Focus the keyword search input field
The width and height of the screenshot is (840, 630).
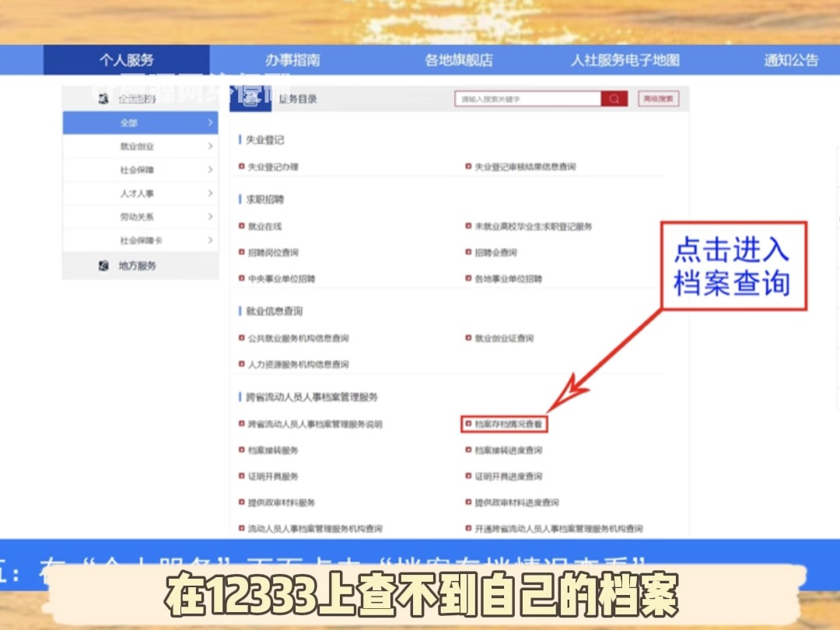coord(527,99)
